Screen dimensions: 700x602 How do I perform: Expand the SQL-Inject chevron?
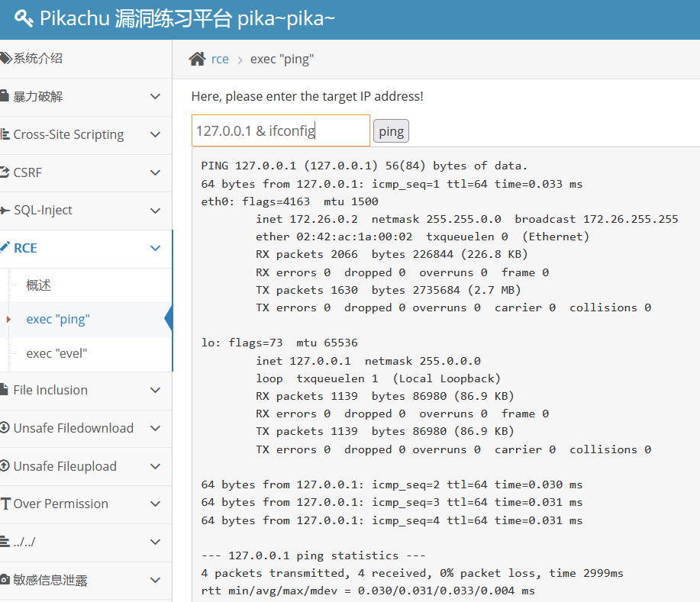click(156, 211)
